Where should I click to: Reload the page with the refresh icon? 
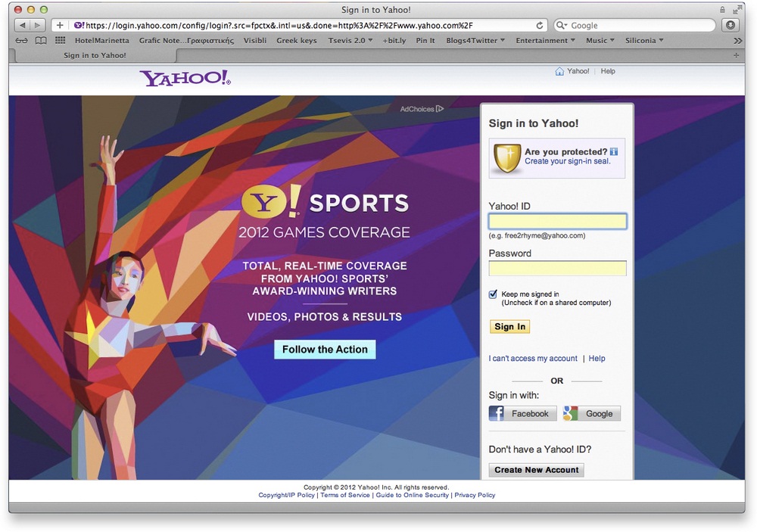pyautogui.click(x=540, y=25)
